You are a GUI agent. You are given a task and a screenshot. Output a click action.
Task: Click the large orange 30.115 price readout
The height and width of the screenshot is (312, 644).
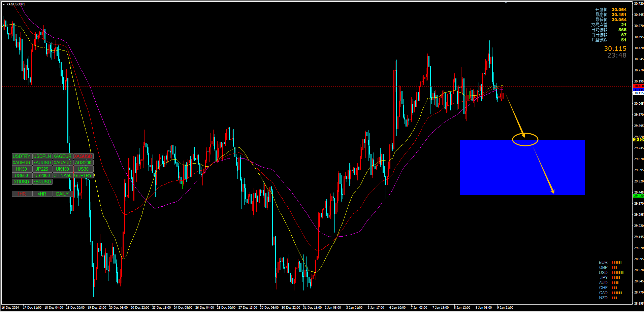615,49
